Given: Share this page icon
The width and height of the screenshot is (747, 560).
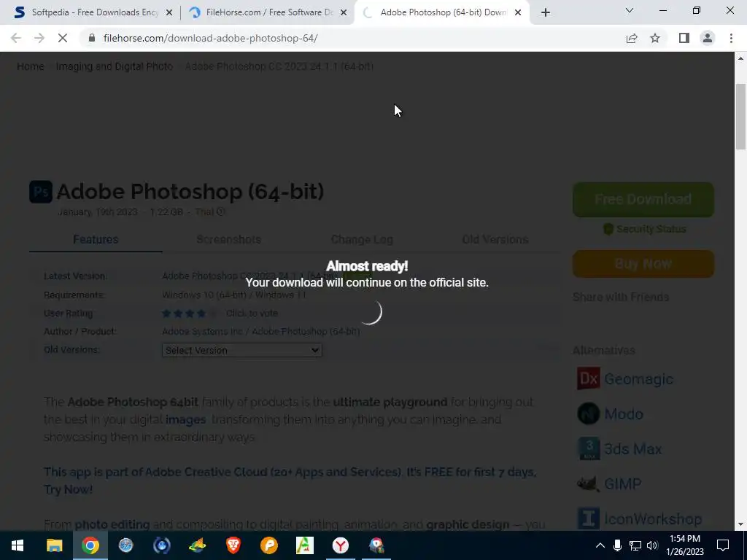Looking at the screenshot, I should tap(632, 38).
